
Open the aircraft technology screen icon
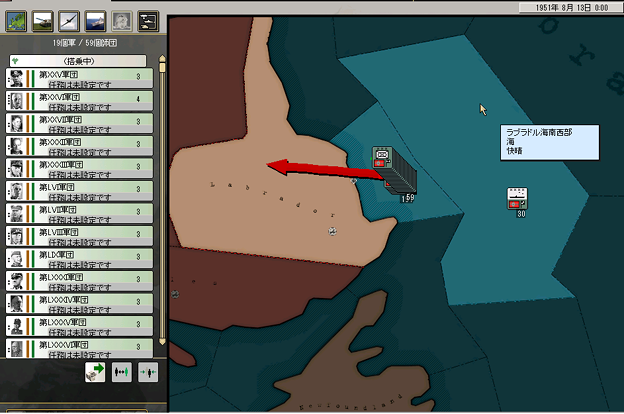(x=69, y=21)
